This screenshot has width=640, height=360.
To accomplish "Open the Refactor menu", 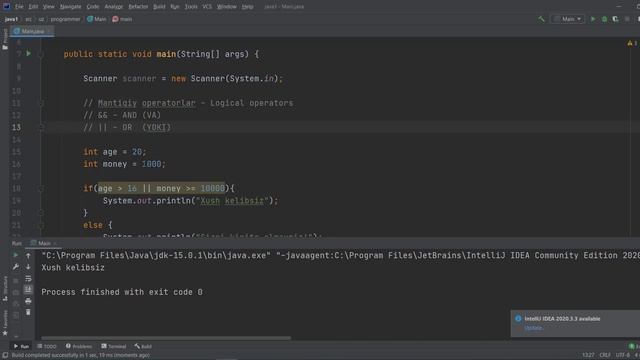I will pos(138,7).
